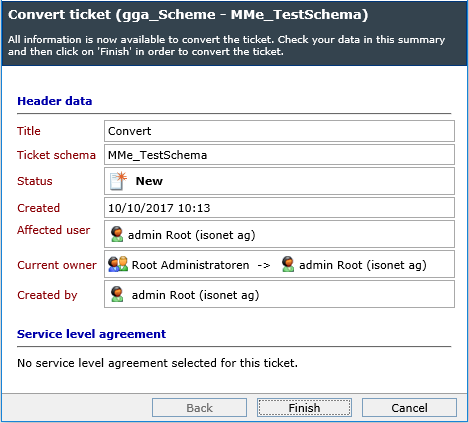Click the Root Administratoren group name
The width and height of the screenshot is (469, 423).
190,265
